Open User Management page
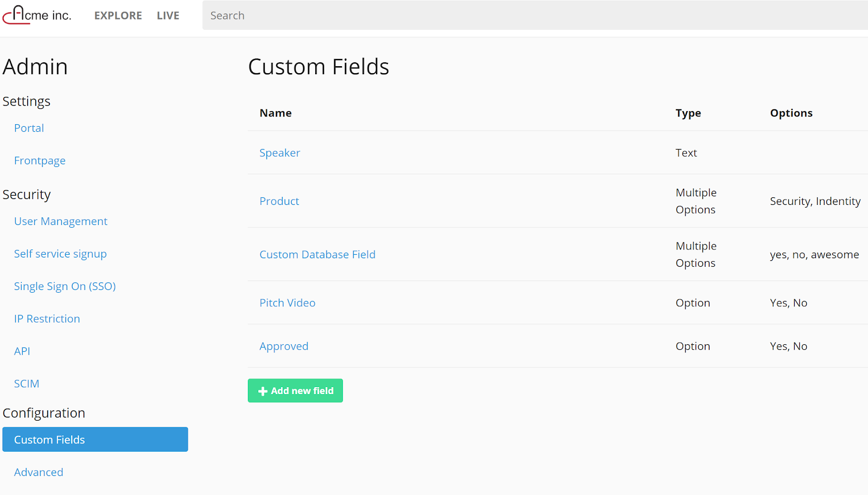Image resolution: width=868 pixels, height=495 pixels. point(61,222)
